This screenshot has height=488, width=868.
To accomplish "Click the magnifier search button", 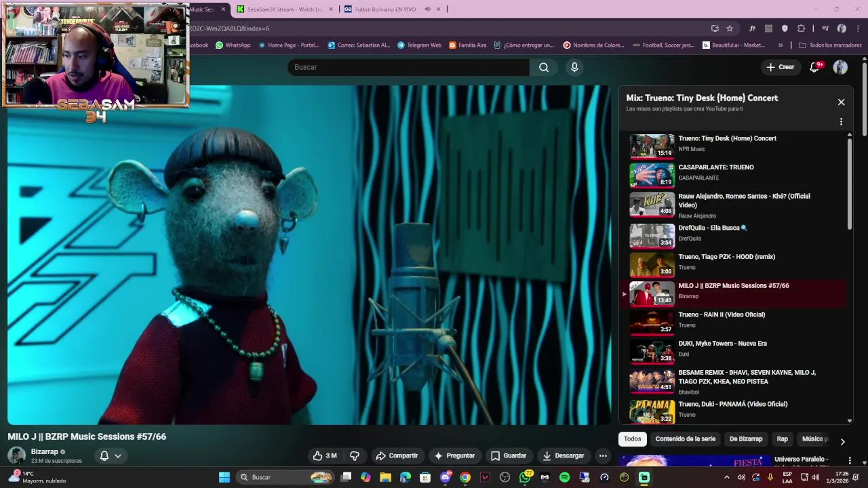I will [x=544, y=67].
